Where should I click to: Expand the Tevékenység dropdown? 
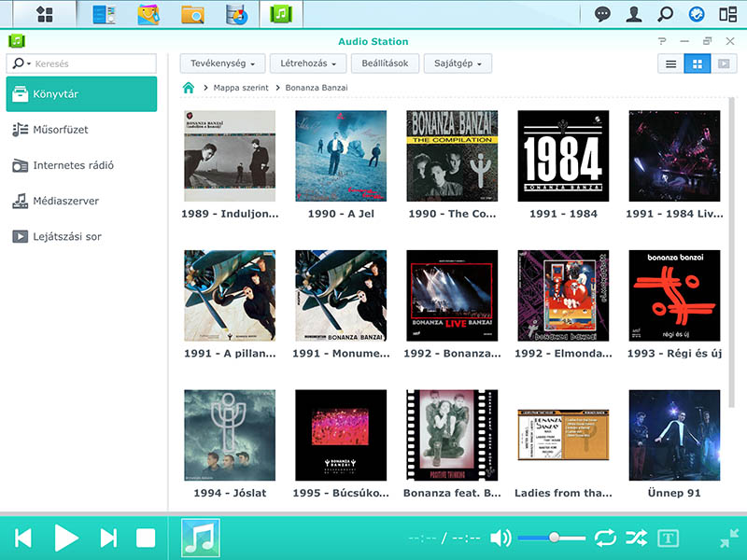pos(222,63)
